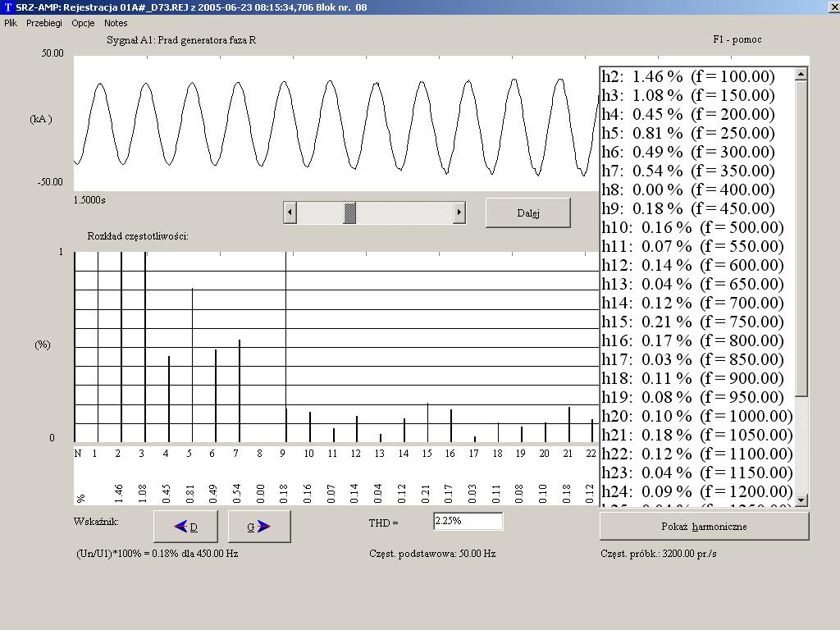Open the Notes menu

(116, 23)
